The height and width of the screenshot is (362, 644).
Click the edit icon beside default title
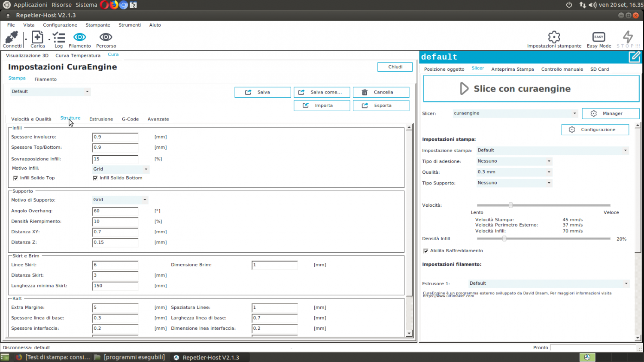[635, 57]
